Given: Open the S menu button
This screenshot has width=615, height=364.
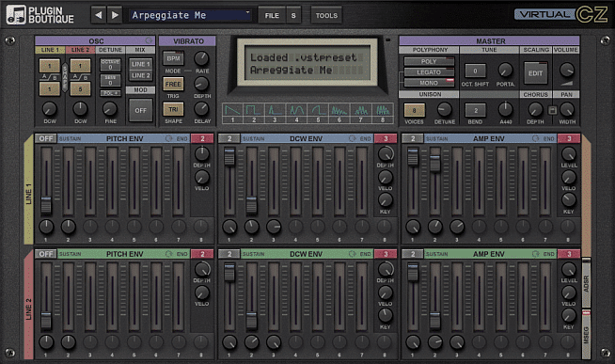Looking at the screenshot, I should tap(293, 15).
